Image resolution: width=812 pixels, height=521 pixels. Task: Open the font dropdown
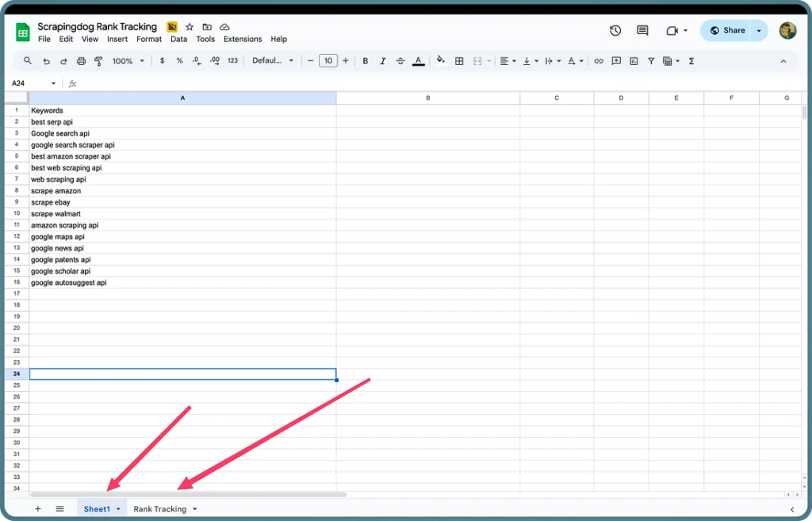coord(274,60)
